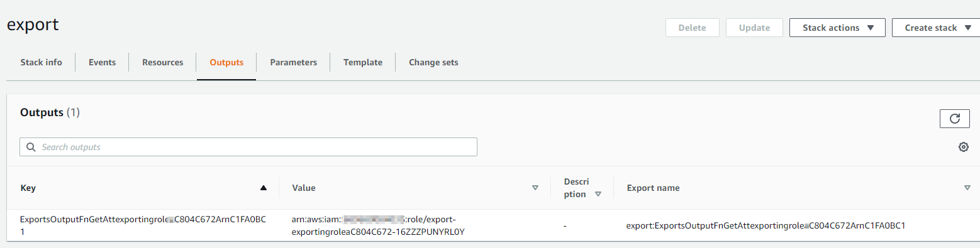
Task: Expand the Stack actions dropdown
Action: coord(837,28)
